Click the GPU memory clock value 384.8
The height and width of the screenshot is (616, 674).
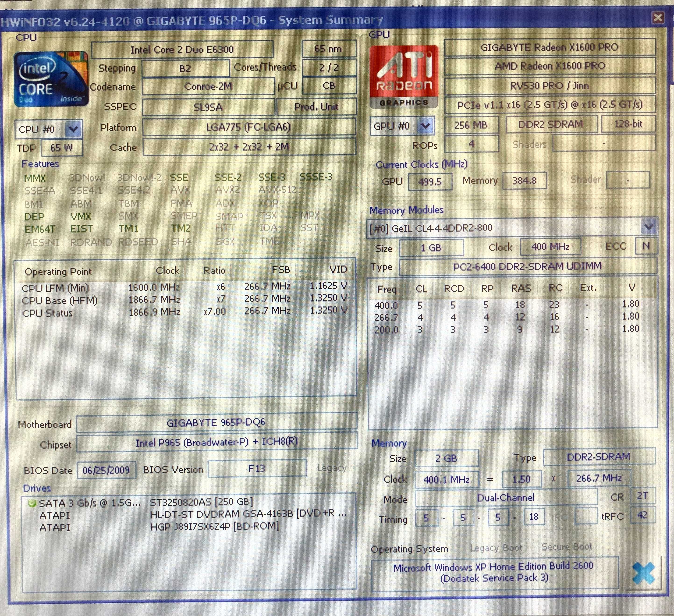pyautogui.click(x=525, y=181)
